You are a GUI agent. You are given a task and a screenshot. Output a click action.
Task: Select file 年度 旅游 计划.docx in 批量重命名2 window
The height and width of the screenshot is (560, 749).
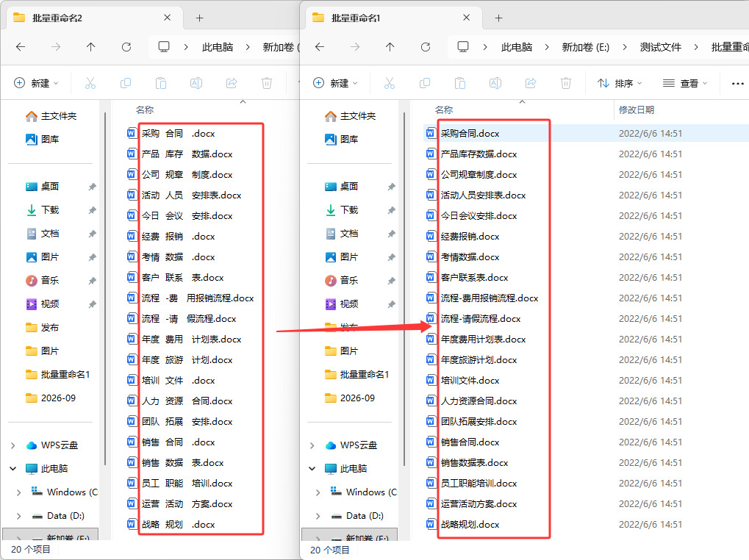(x=187, y=360)
